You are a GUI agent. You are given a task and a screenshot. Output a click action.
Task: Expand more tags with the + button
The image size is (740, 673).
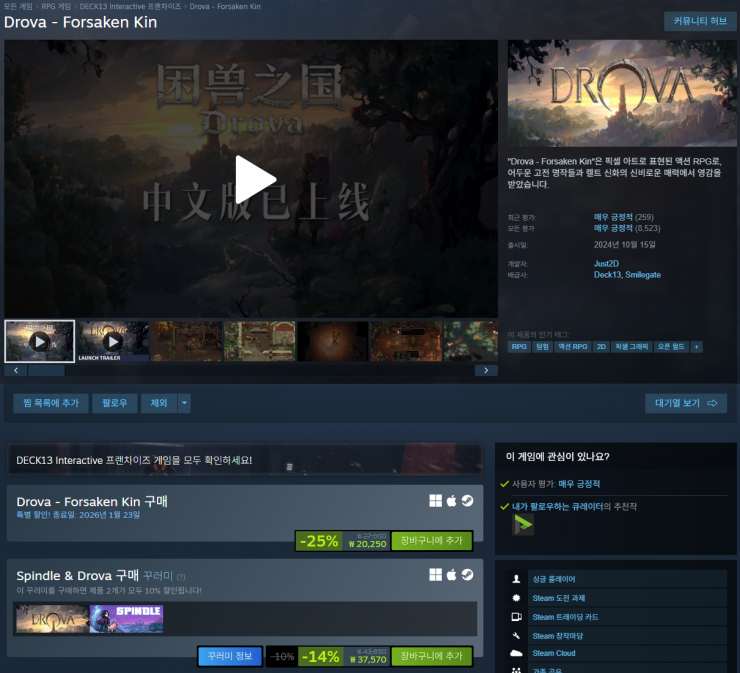(696, 347)
